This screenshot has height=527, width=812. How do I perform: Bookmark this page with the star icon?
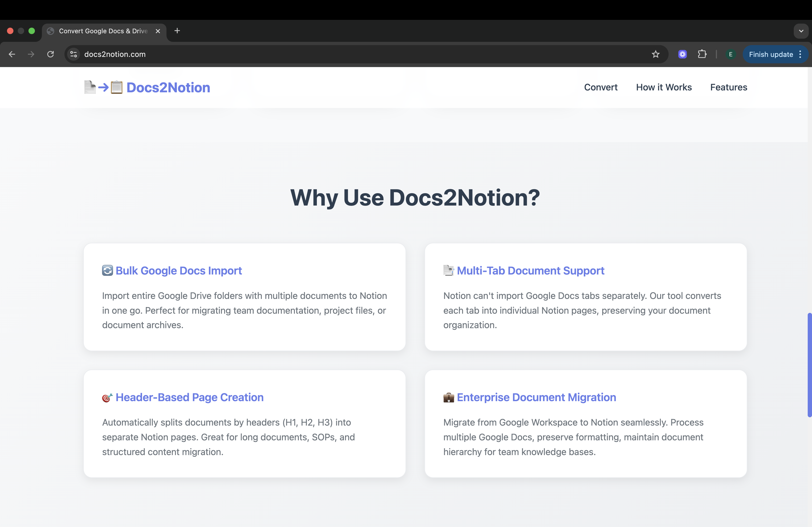655,54
